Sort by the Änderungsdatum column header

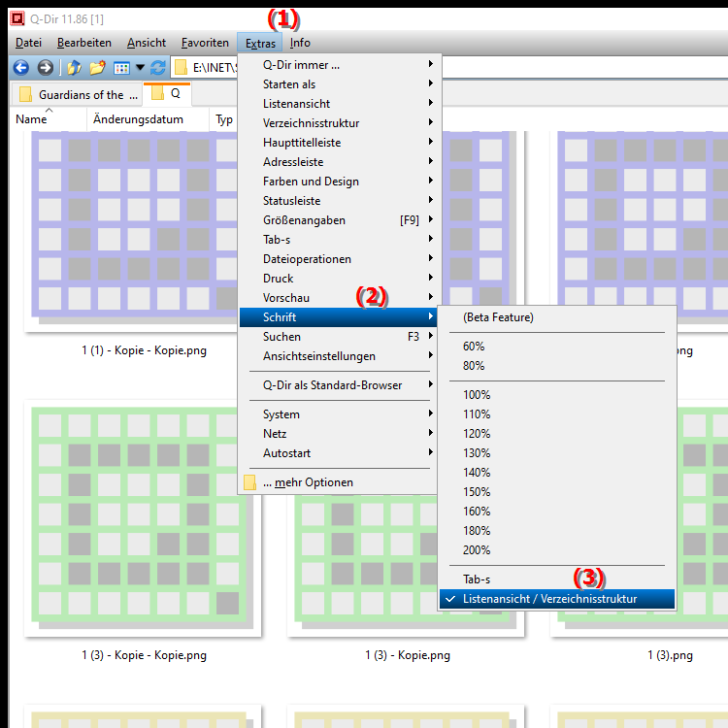pos(148,119)
